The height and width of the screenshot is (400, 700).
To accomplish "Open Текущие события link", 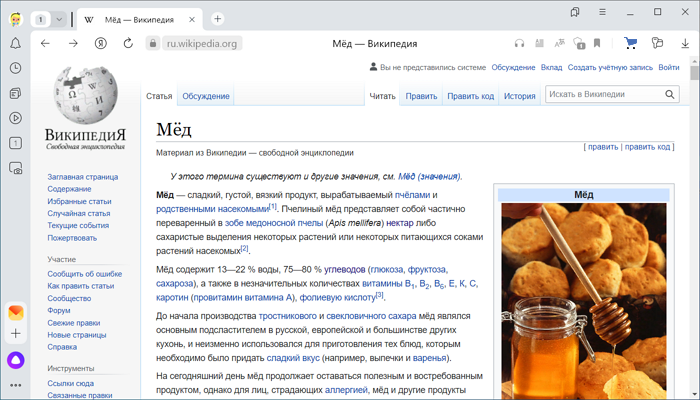I will coord(78,225).
